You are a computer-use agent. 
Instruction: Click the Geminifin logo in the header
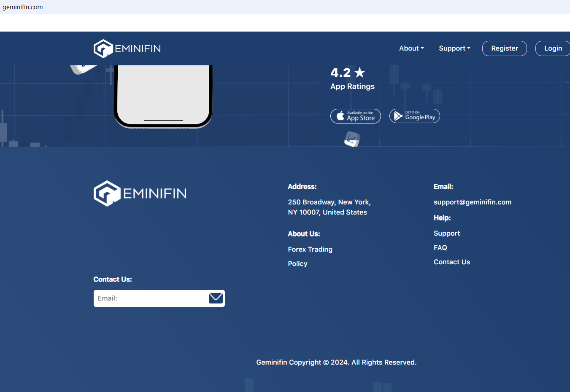pos(127,48)
